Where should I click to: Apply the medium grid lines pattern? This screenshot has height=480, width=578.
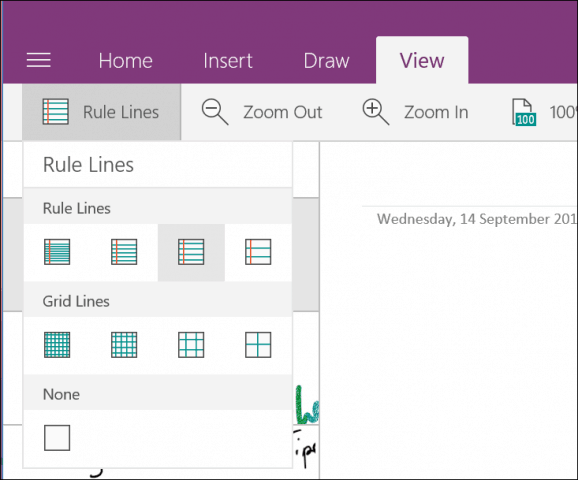[191, 345]
